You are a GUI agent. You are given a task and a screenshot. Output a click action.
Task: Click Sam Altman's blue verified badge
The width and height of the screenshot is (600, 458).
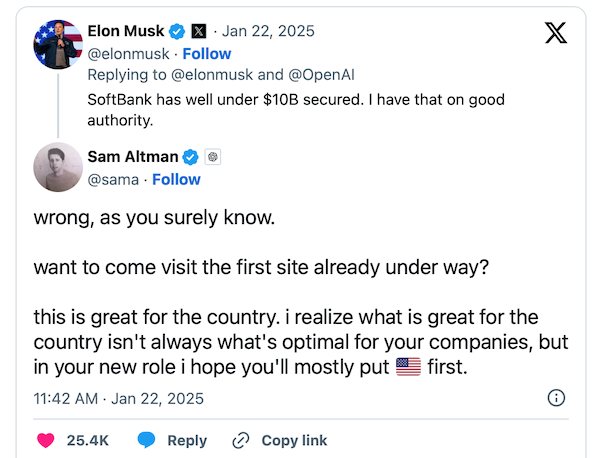(x=190, y=157)
